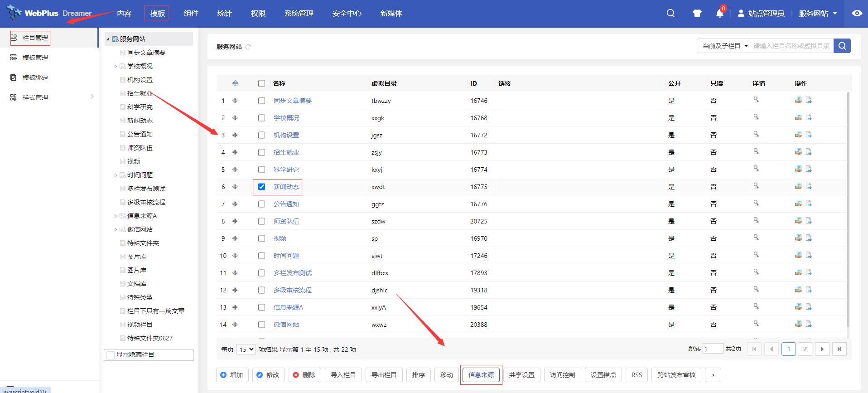Open the 新闻动态 column link
Image resolution: width=868 pixels, height=393 pixels.
click(x=286, y=187)
